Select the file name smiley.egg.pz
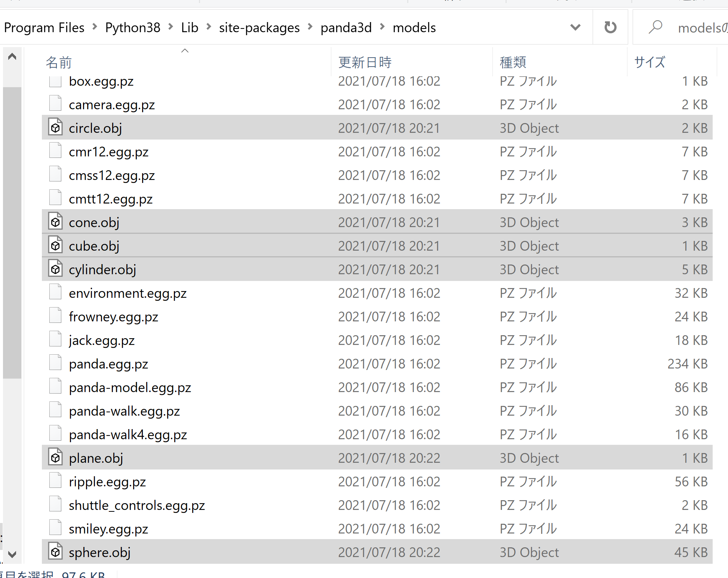 (x=109, y=529)
